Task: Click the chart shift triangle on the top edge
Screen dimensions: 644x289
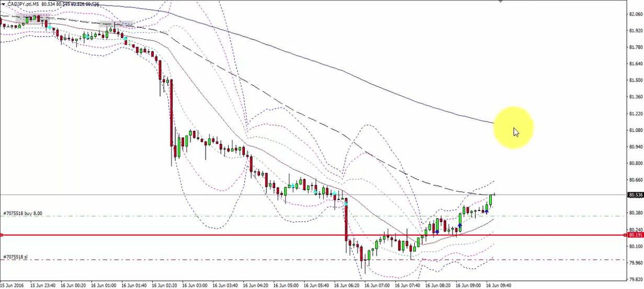Action: (x=501, y=2)
